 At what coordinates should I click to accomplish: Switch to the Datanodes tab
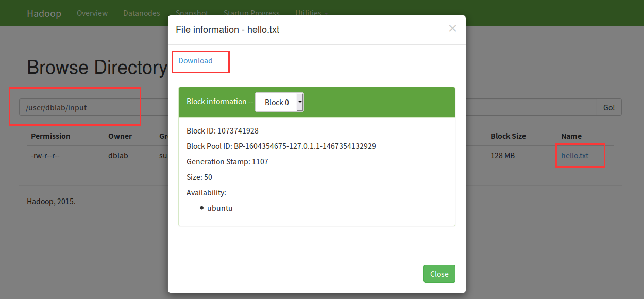coord(142,13)
